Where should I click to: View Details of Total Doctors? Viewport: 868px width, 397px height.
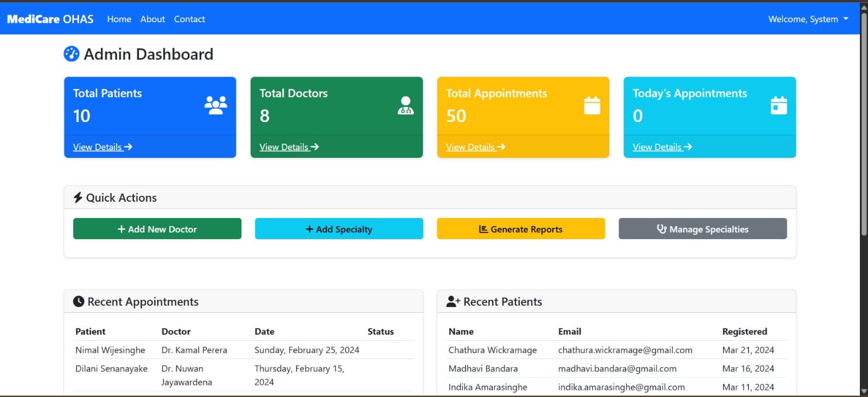pyautogui.click(x=289, y=147)
